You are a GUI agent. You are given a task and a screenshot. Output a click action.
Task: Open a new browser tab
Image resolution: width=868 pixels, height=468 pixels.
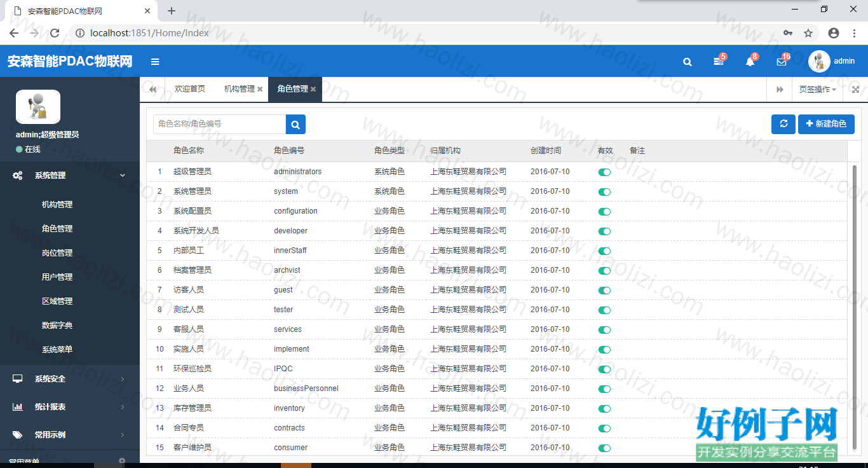[x=172, y=11]
